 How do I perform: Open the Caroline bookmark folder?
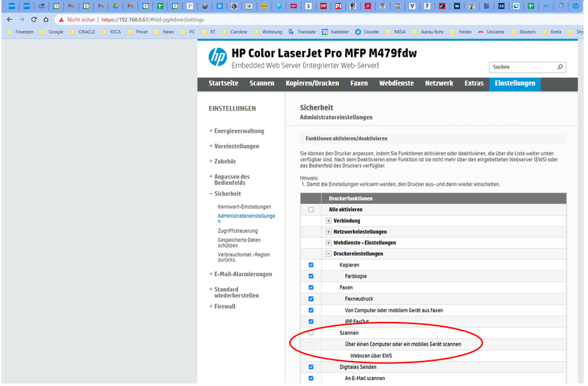pyautogui.click(x=235, y=32)
